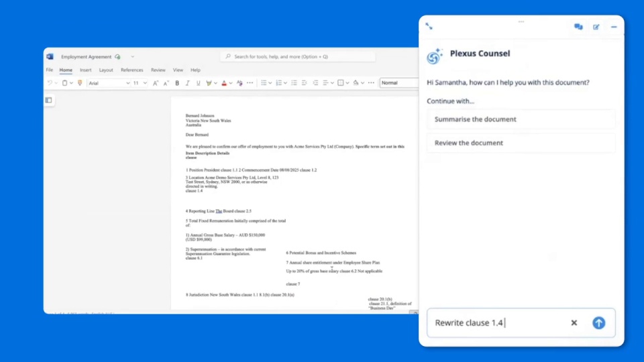Screen dimensions: 644x362
Task: Click the Shading paint bucket icon
Action: [x=356, y=83]
